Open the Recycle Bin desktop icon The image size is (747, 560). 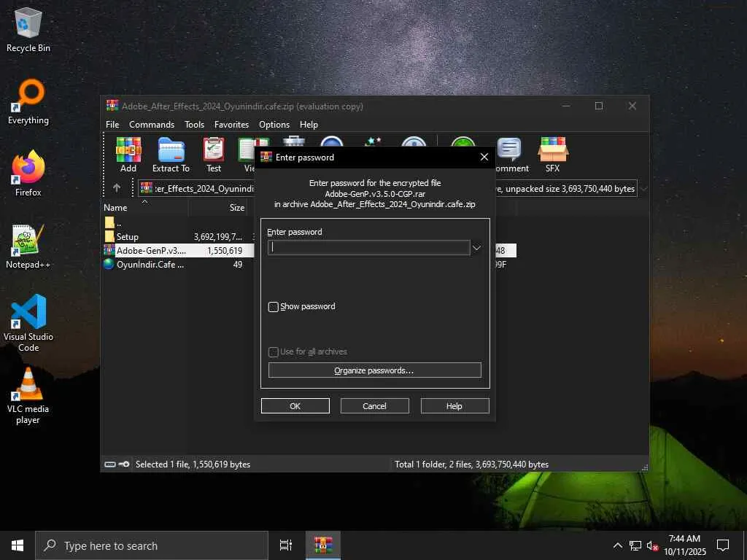tap(28, 29)
